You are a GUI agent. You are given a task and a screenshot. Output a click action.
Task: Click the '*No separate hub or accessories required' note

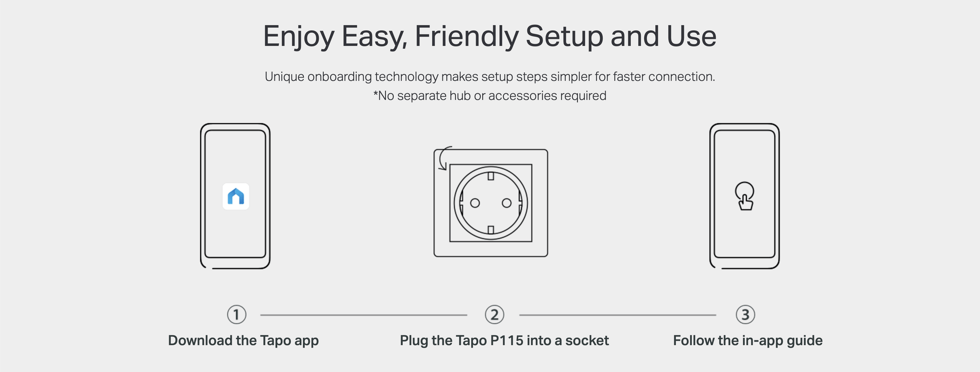click(x=490, y=96)
